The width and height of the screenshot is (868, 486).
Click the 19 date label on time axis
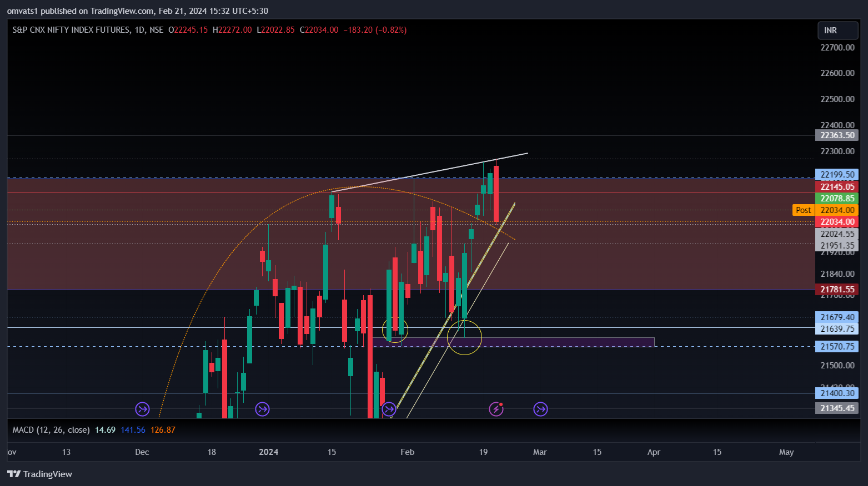tap(483, 452)
